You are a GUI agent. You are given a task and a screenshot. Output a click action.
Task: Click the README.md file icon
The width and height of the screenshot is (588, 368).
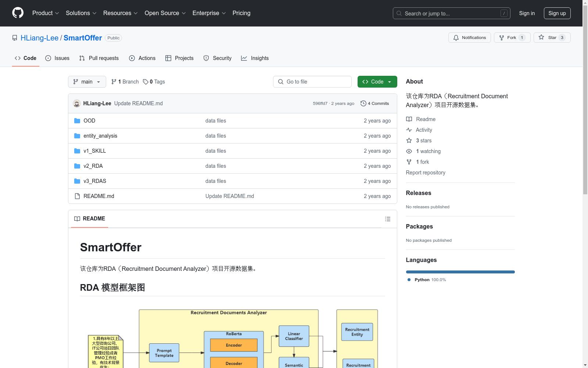point(77,196)
